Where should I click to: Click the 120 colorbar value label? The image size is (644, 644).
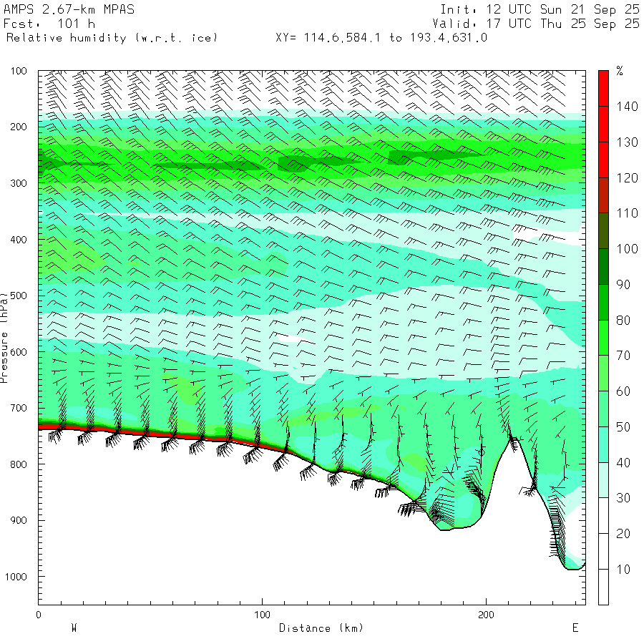click(x=627, y=178)
